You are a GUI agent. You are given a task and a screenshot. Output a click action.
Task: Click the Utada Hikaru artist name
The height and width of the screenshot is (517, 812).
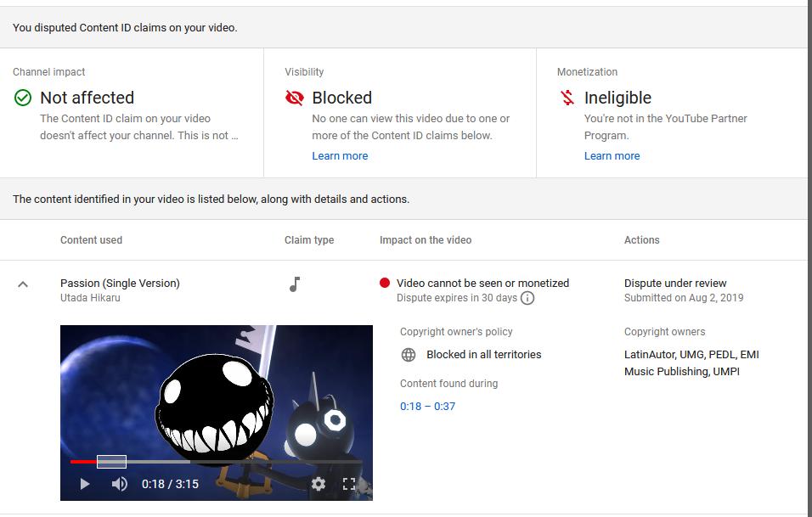[90, 298]
